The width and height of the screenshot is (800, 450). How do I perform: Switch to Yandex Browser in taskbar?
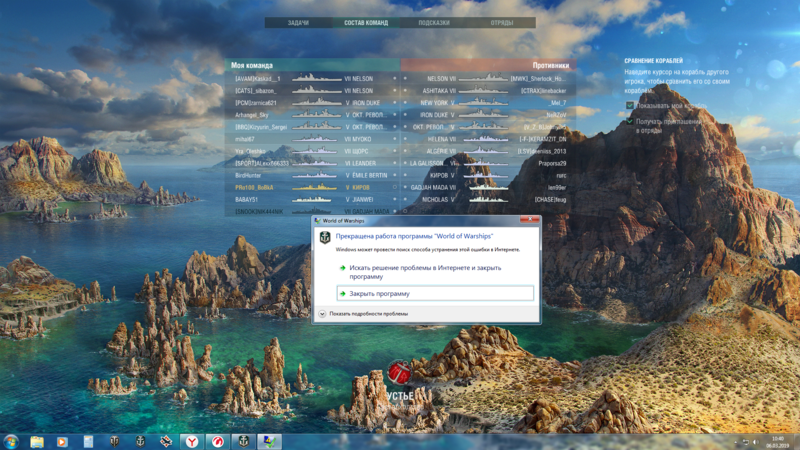pyautogui.click(x=192, y=442)
